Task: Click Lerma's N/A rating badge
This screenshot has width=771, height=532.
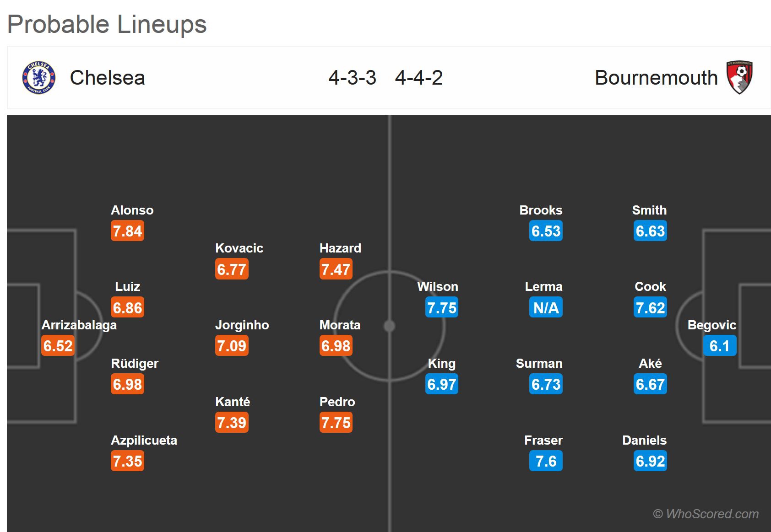Action: 546,308
